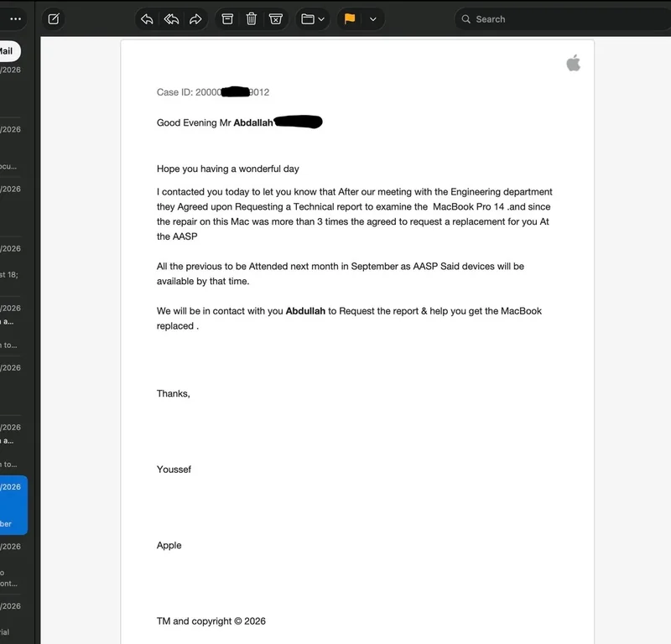671x644 pixels.
Task: Open the Move to folder dropdown
Action: click(x=313, y=18)
